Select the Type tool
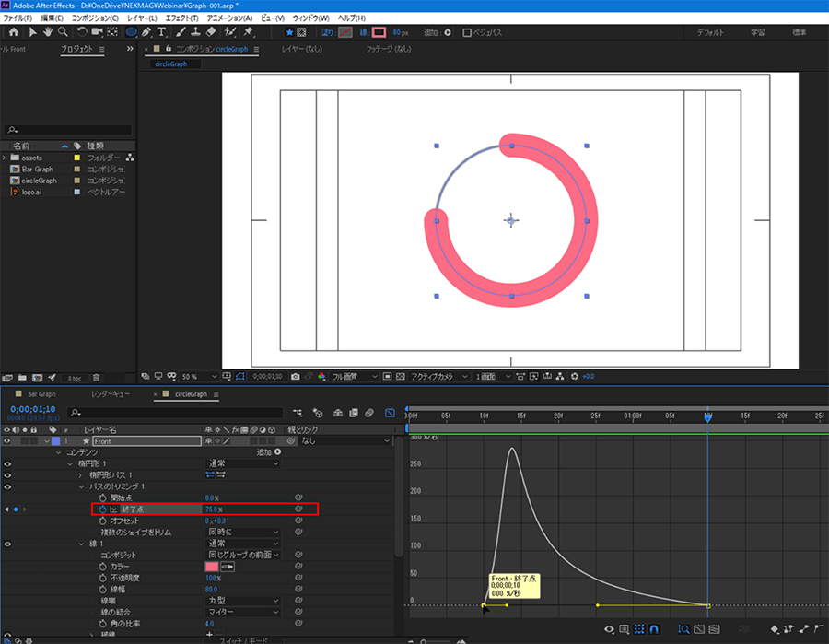 click(x=162, y=32)
